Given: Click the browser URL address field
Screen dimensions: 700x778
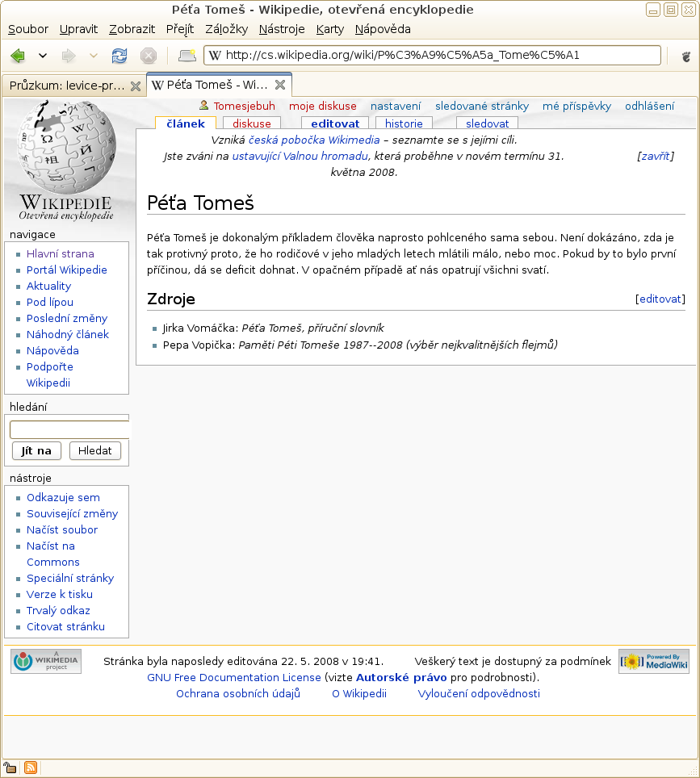Looking at the screenshot, I should (x=432, y=55).
